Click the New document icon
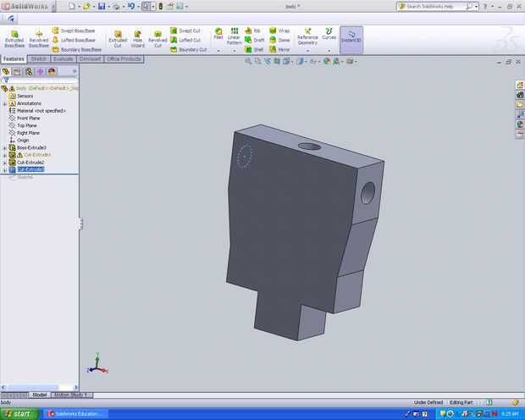 [71, 7]
